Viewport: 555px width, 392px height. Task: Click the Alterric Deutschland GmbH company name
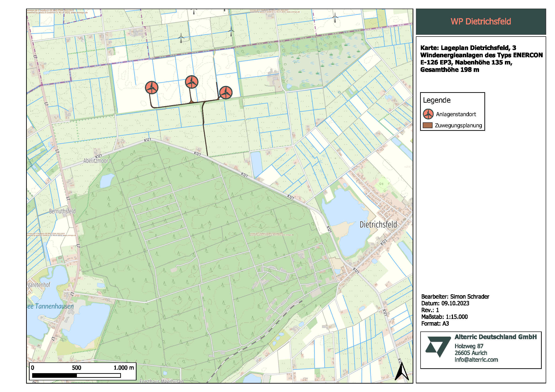(495, 337)
